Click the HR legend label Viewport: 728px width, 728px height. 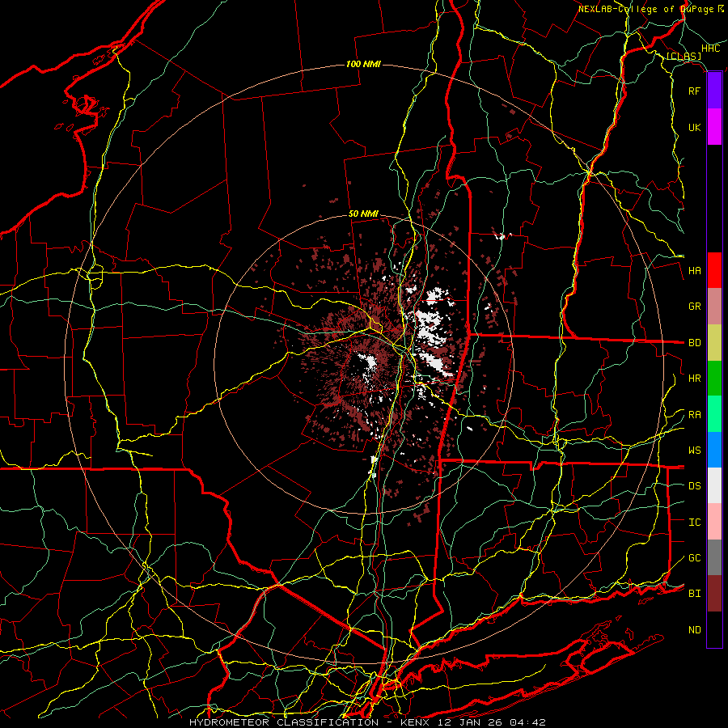click(695, 379)
